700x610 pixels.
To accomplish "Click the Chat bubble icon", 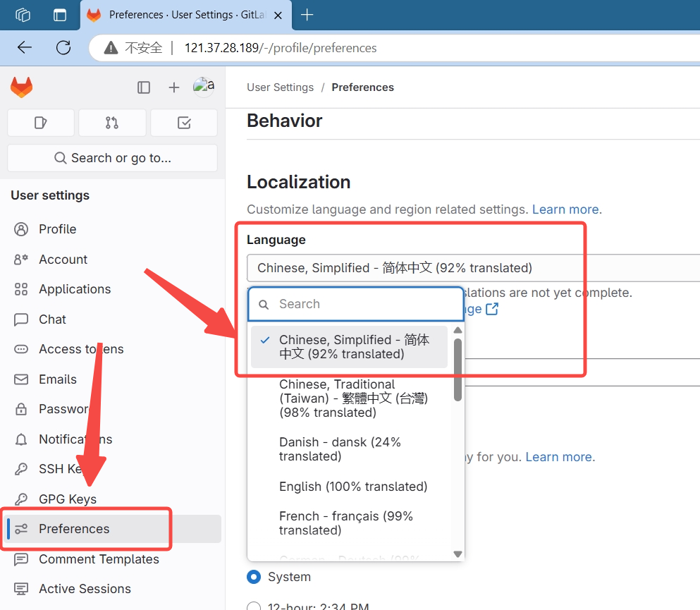I will pyautogui.click(x=21, y=319).
